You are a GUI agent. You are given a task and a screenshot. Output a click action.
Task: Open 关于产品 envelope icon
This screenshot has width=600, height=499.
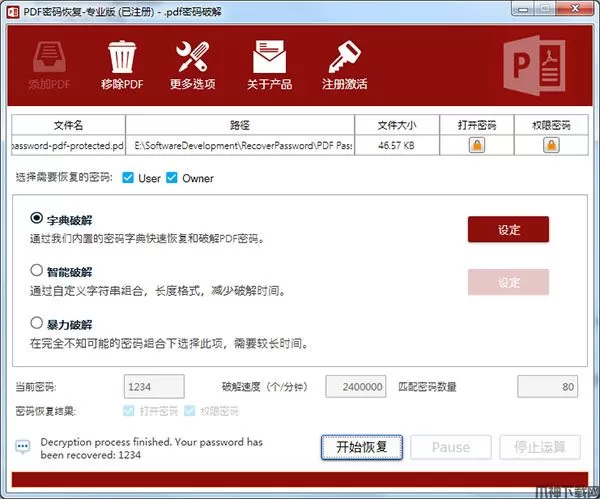pyautogui.click(x=269, y=56)
